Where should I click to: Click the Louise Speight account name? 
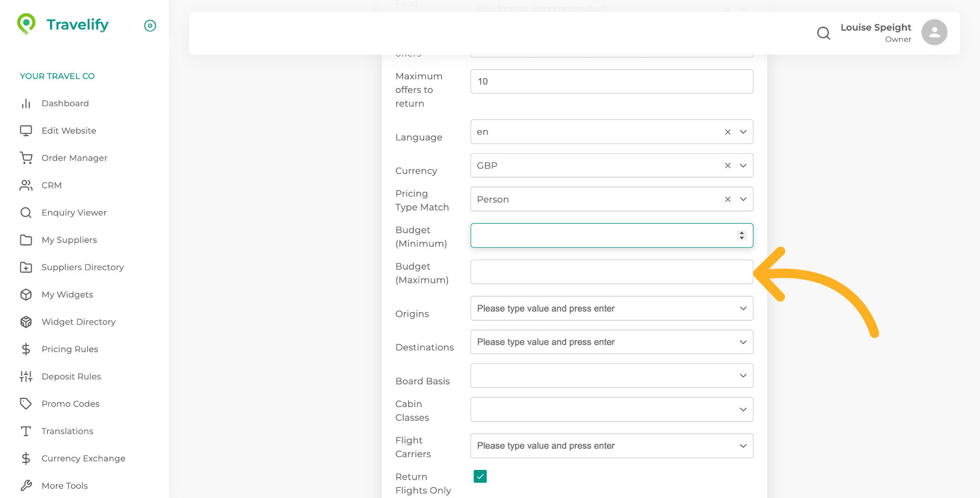(x=875, y=28)
